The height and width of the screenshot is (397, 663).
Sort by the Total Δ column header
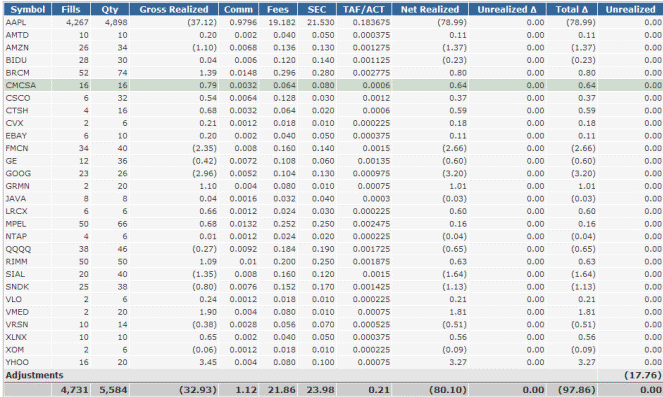pyautogui.click(x=572, y=9)
